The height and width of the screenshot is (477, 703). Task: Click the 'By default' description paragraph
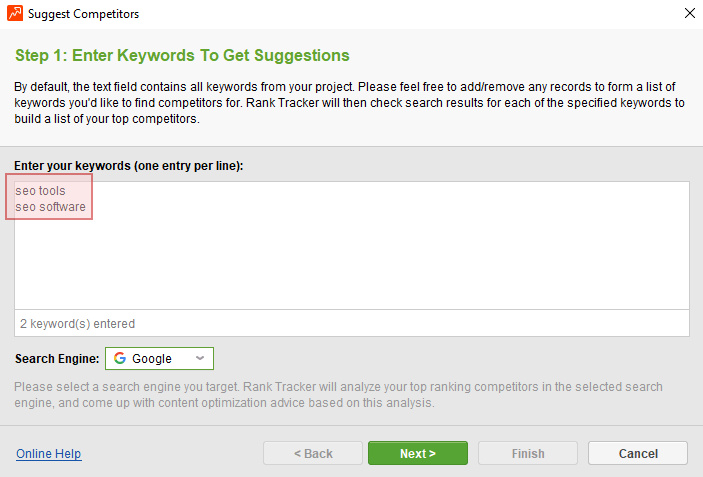click(349, 103)
